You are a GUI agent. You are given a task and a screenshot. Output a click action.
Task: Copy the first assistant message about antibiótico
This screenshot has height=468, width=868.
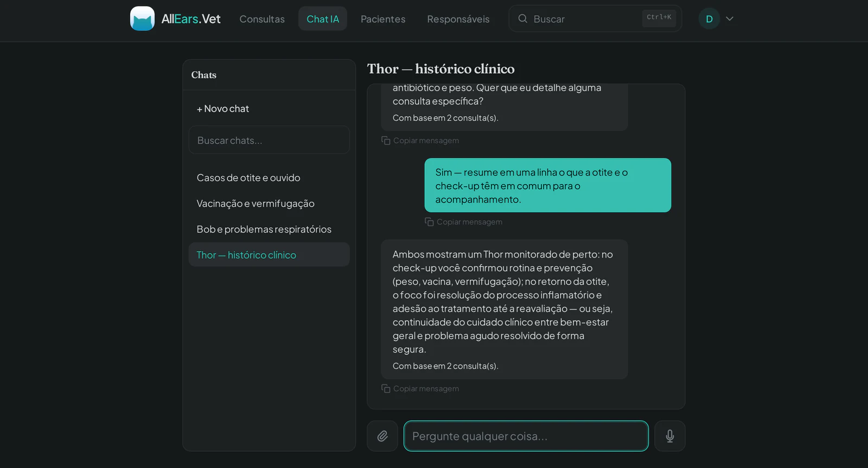click(x=420, y=140)
